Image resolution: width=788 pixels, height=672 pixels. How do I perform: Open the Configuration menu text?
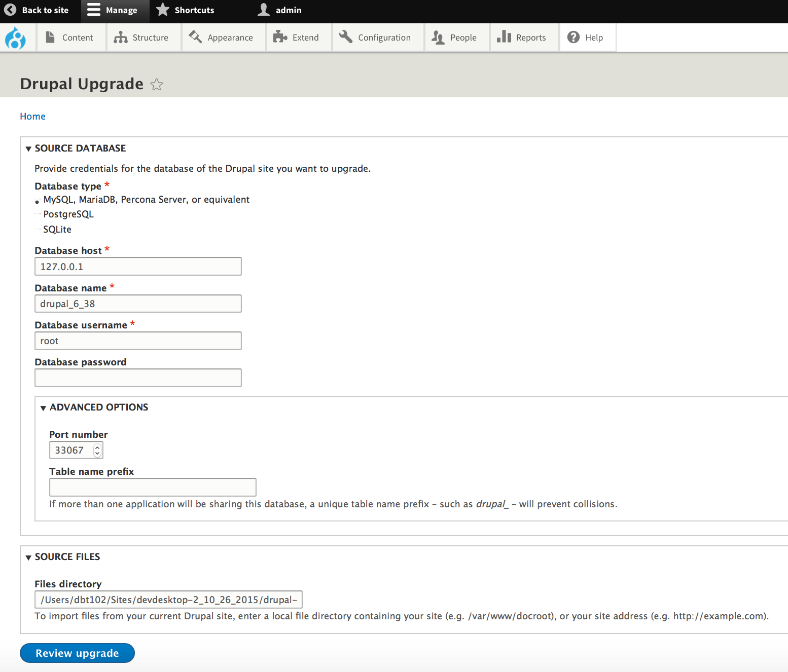384,38
